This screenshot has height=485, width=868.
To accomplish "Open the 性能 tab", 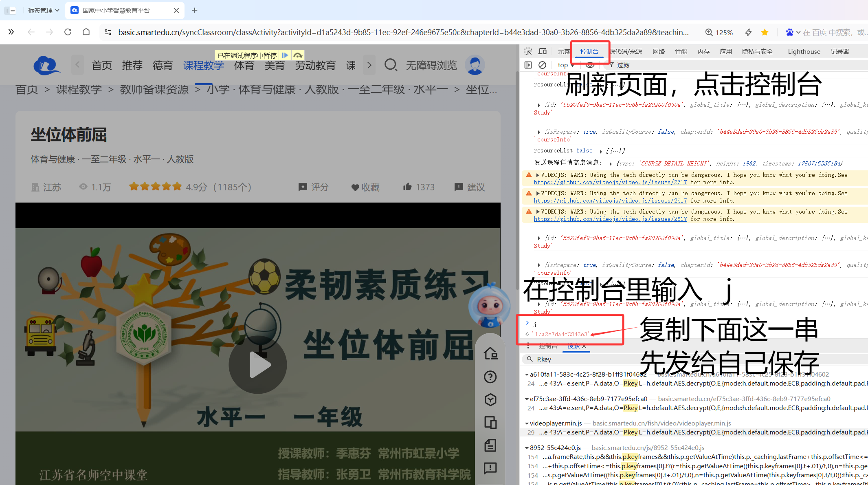I will coord(681,51).
